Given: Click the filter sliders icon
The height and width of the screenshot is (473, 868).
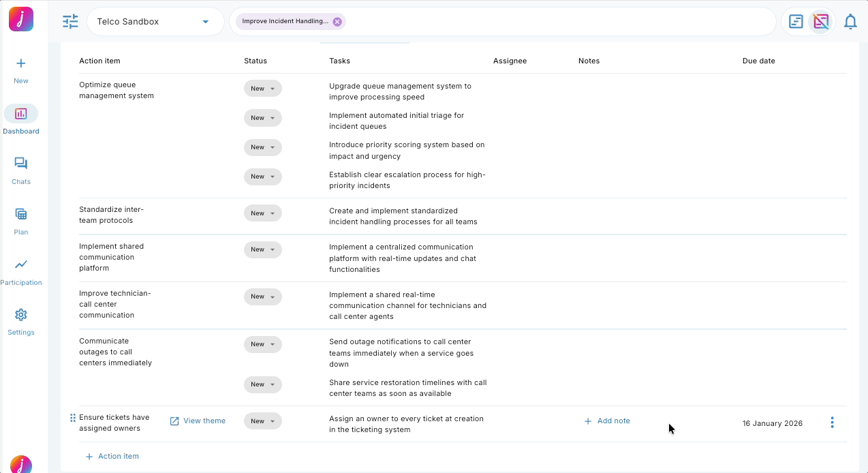Looking at the screenshot, I should click(x=70, y=22).
